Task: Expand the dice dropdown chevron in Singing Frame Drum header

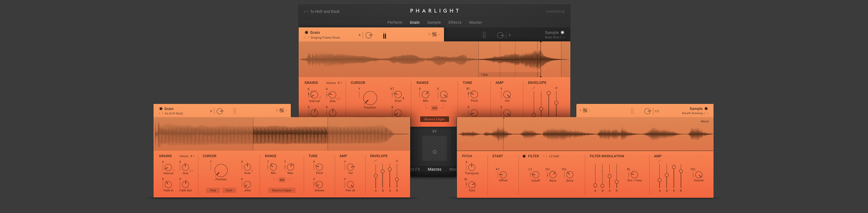Action: [439, 35]
